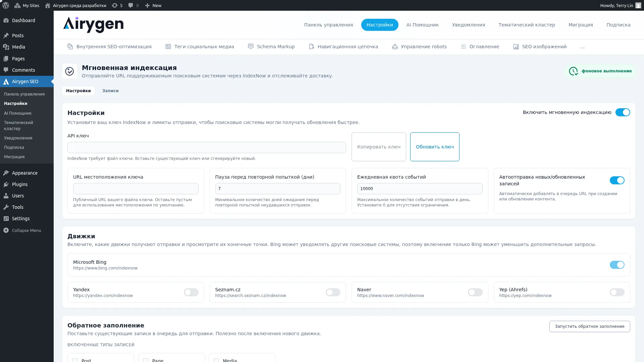Image resolution: width=644 pixels, height=362 pixels.
Task: Click the Media icon in sidebar
Action: [x=6, y=47]
